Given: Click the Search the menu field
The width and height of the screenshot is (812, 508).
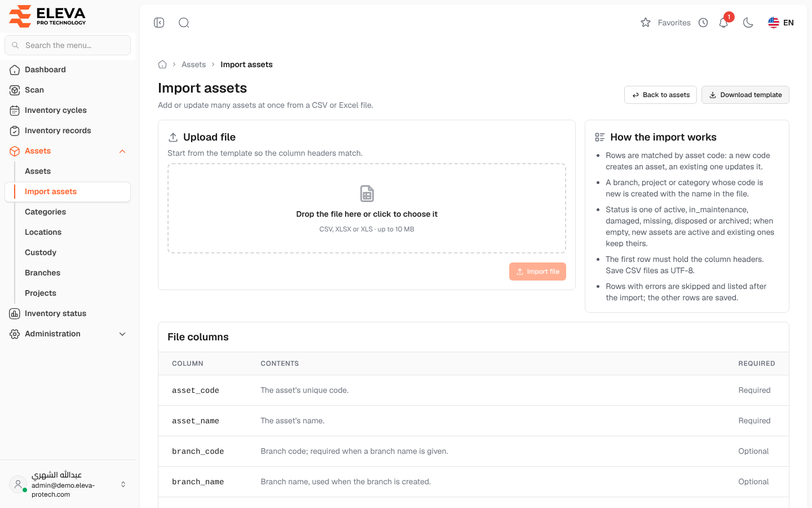Looking at the screenshot, I should coord(68,45).
